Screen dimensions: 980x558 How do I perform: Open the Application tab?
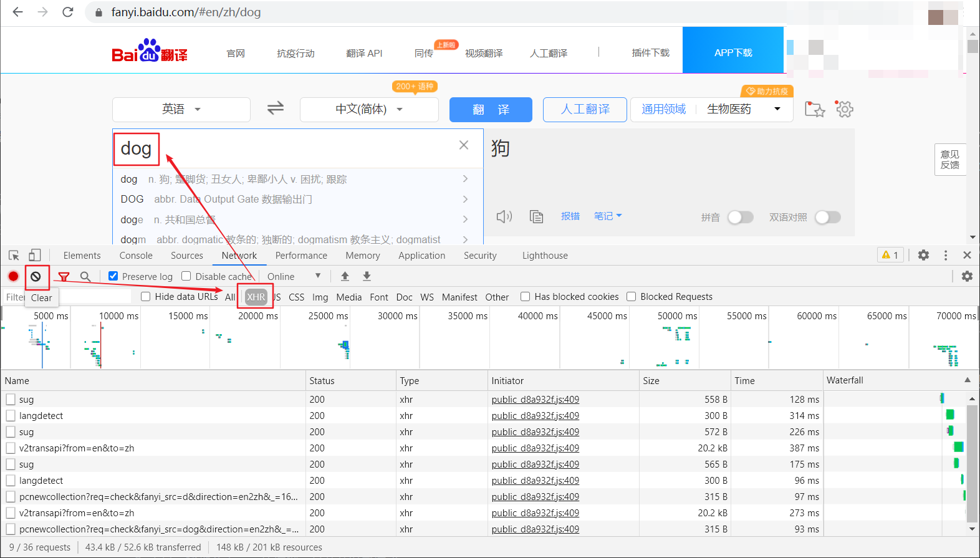tap(422, 255)
